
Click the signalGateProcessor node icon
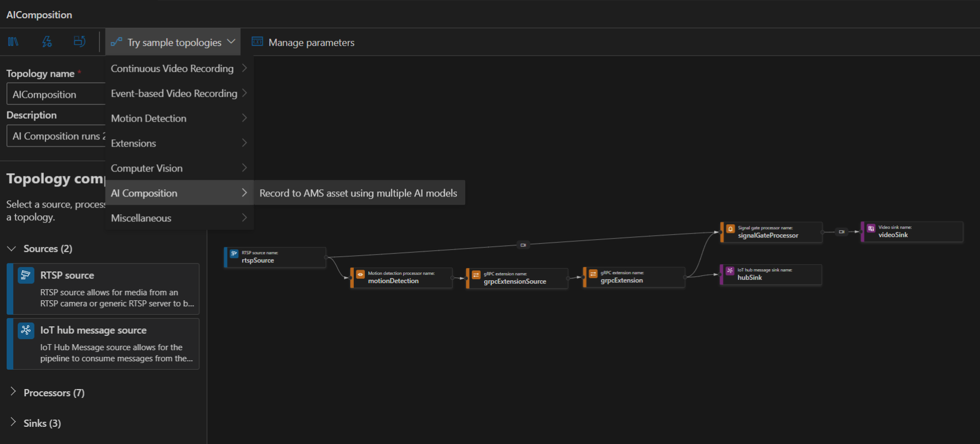731,229
